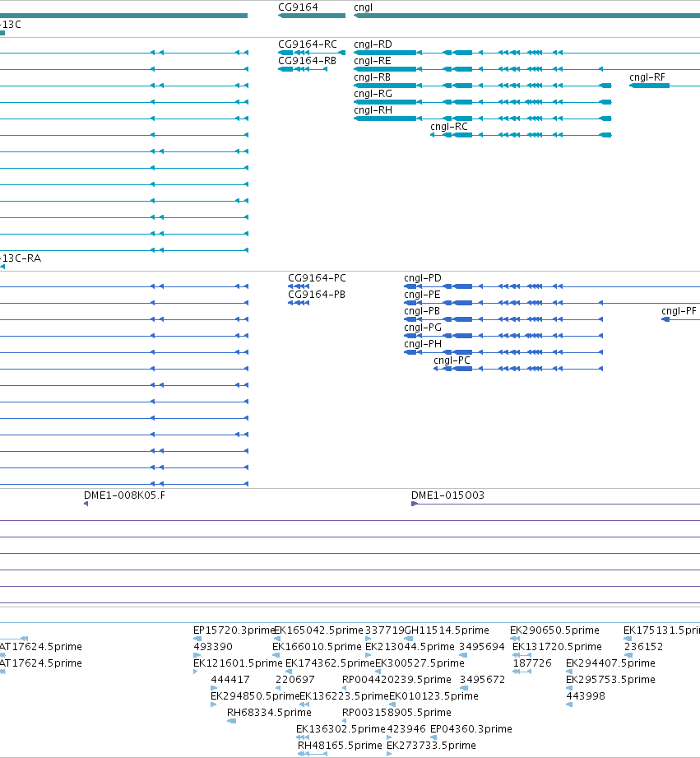Open the cngl-PB protein label

coord(422,311)
